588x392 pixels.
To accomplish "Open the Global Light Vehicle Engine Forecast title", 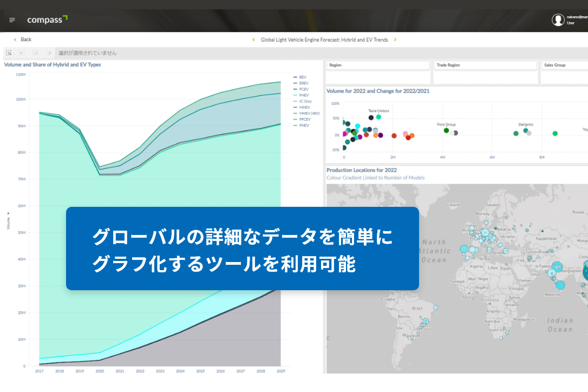I will pos(324,40).
